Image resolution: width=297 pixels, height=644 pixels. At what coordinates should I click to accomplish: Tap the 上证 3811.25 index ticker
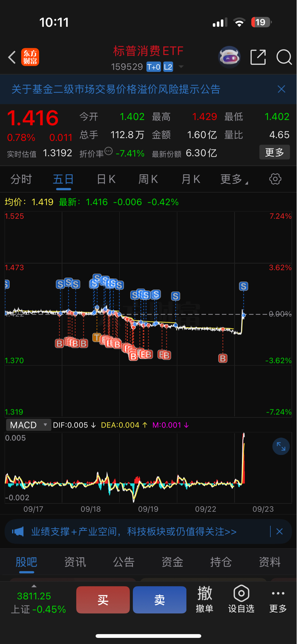(x=38, y=603)
